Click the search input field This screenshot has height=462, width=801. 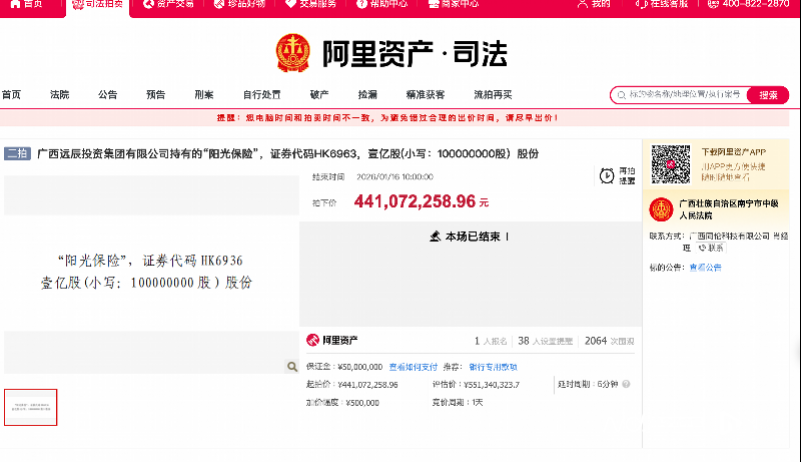(678, 95)
